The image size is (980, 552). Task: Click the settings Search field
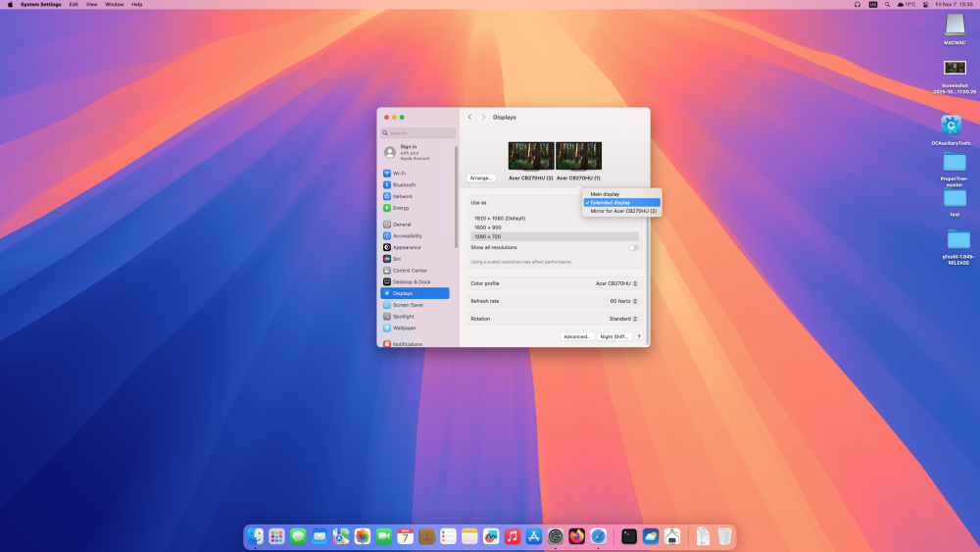pos(417,133)
